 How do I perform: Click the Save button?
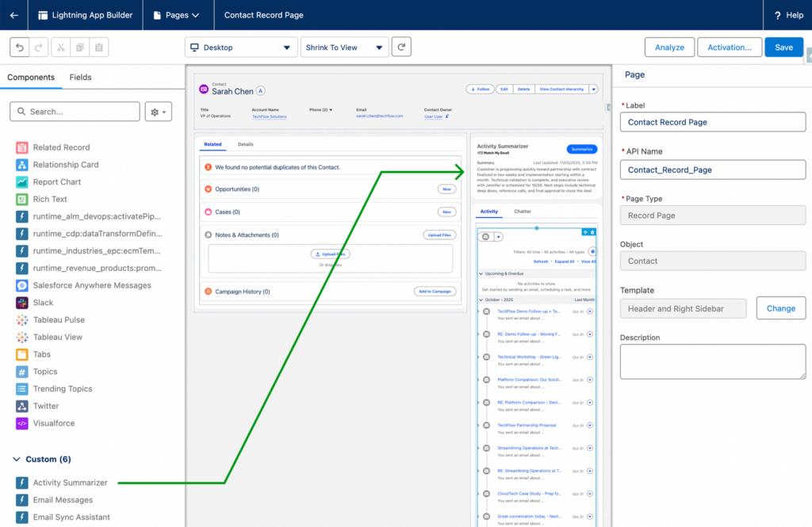coord(783,48)
